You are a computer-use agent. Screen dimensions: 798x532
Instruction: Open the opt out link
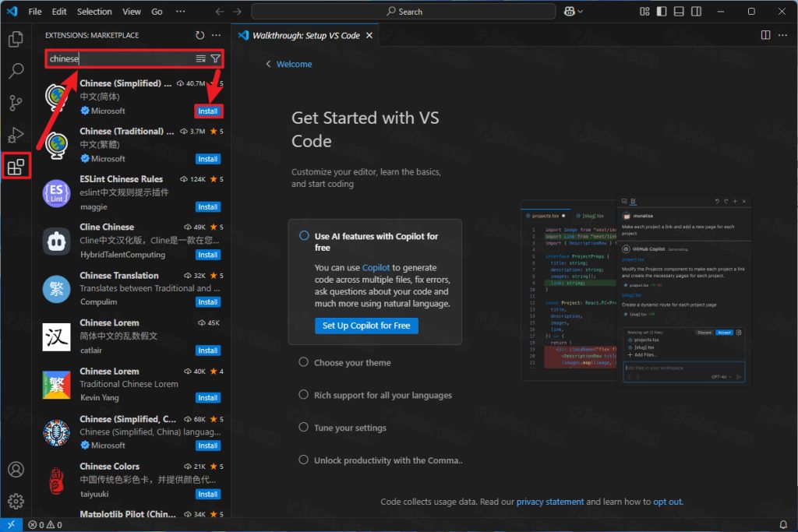667,502
